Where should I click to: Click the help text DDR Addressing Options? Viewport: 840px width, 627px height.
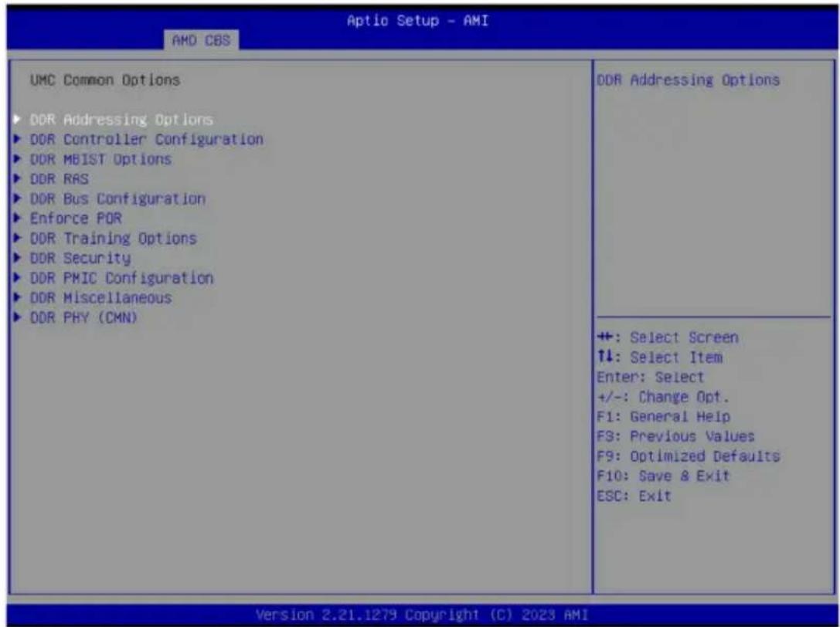pyautogui.click(x=689, y=80)
